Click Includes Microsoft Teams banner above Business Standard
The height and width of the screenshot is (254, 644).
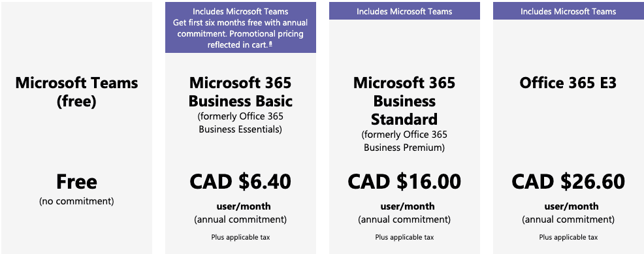coord(404,10)
